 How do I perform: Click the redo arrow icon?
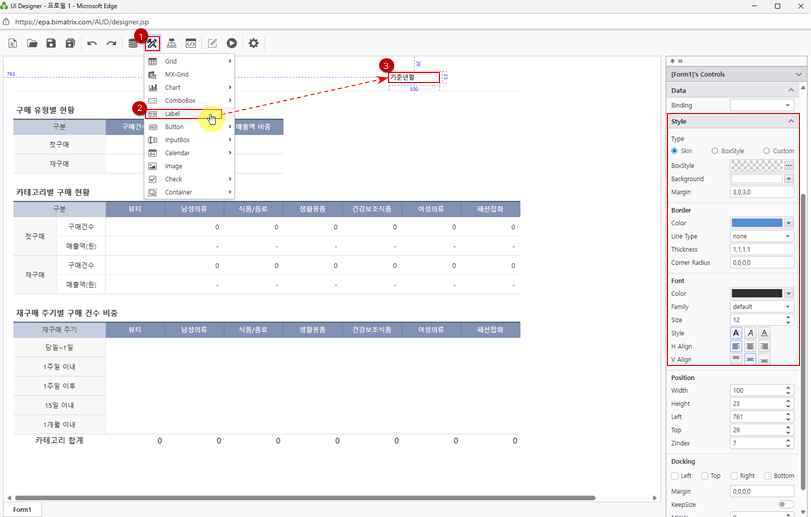(111, 43)
